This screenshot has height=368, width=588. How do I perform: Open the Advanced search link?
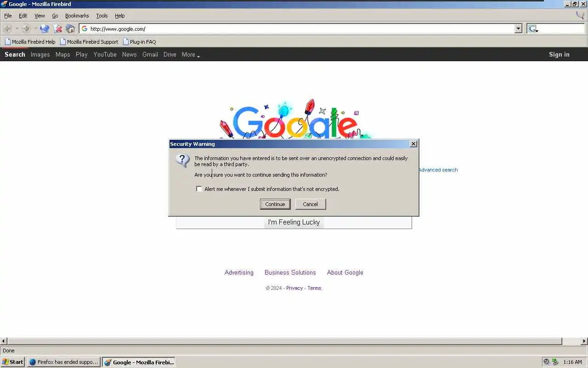pyautogui.click(x=438, y=170)
